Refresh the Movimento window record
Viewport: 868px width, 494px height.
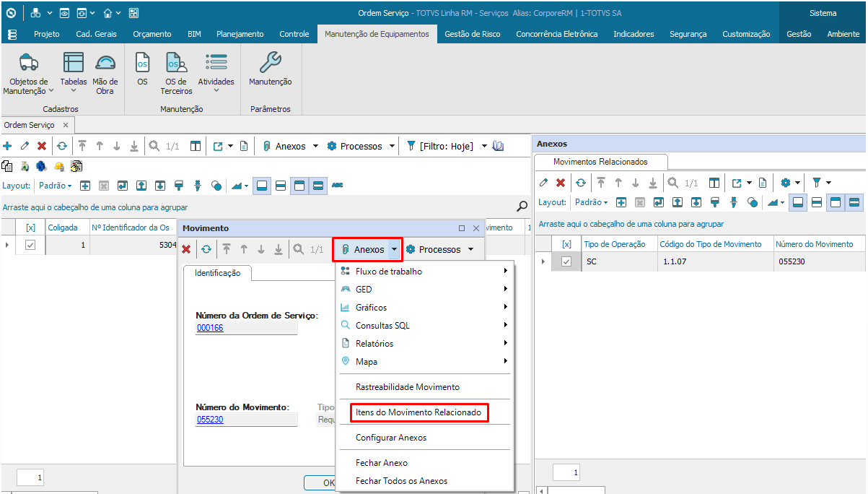point(206,249)
